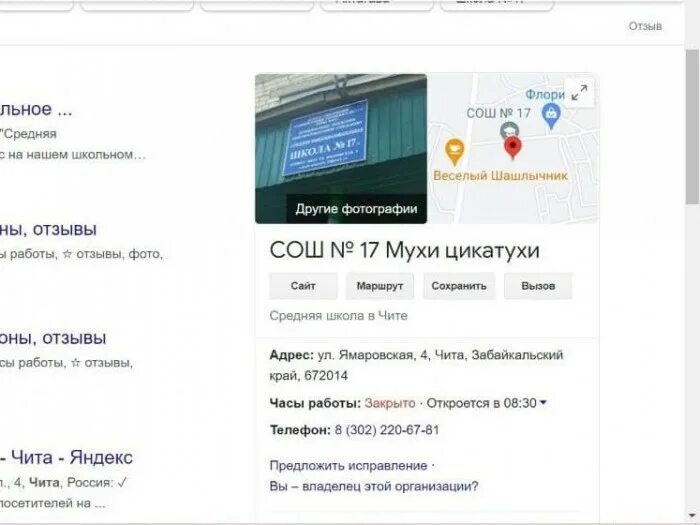Click Предложить исправление link
Viewport: 700px width, 525px height.
[x=348, y=466]
